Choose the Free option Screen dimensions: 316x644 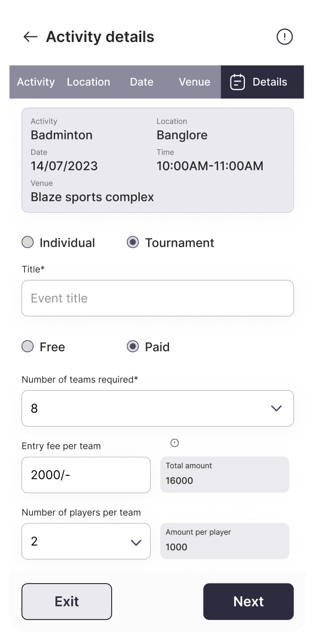[28, 347]
